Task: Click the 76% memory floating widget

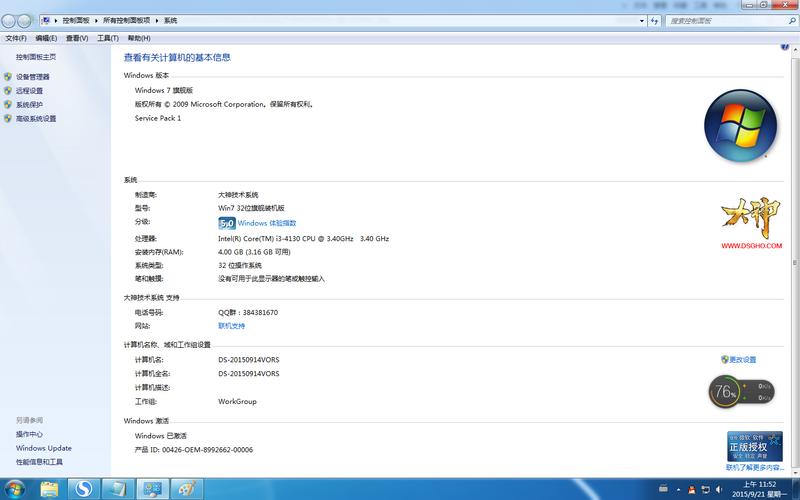Action: click(741, 391)
